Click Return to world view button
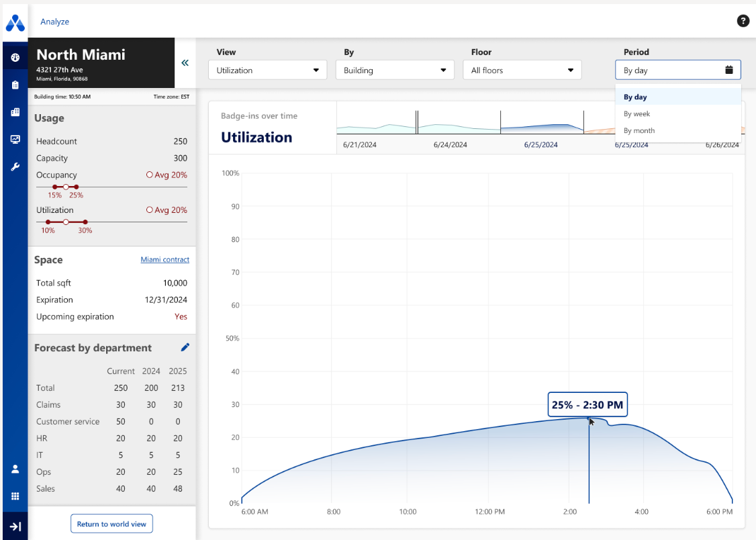 click(111, 524)
